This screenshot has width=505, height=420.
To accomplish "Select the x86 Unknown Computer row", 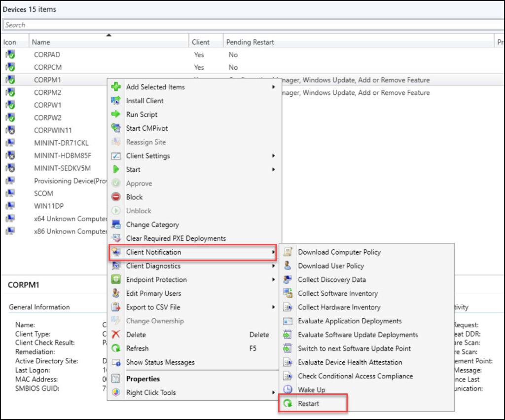I will (54, 231).
